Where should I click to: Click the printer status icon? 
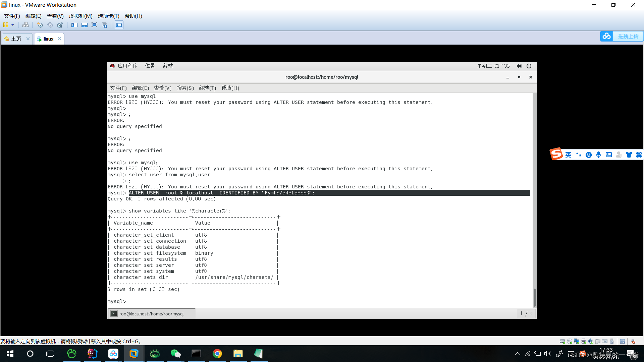[584, 341]
